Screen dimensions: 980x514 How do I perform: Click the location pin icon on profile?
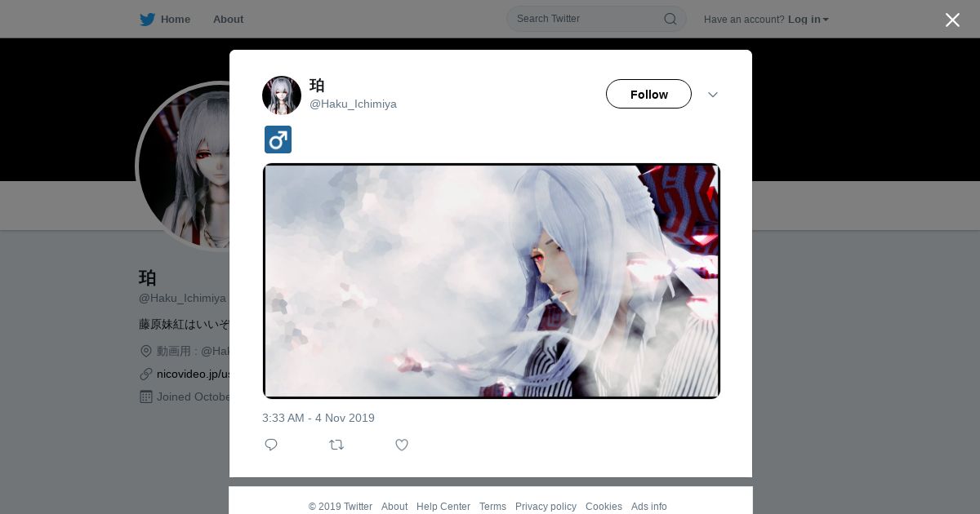(x=146, y=351)
